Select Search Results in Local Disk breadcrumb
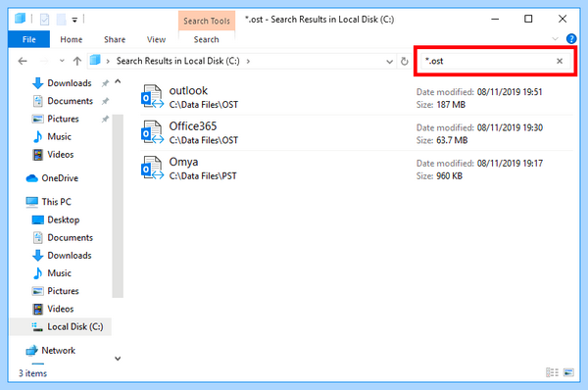This screenshot has height=390, width=588. coord(177,61)
